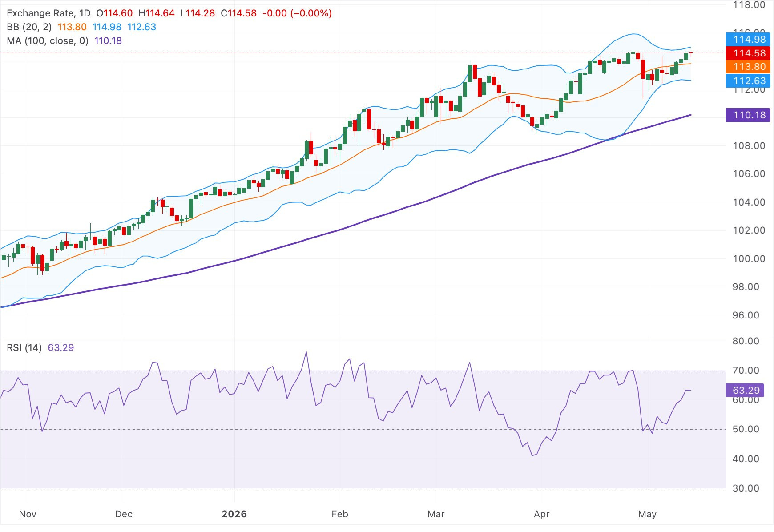Click the 80.00 RSI axis label
The image size is (774, 532).
pos(746,341)
